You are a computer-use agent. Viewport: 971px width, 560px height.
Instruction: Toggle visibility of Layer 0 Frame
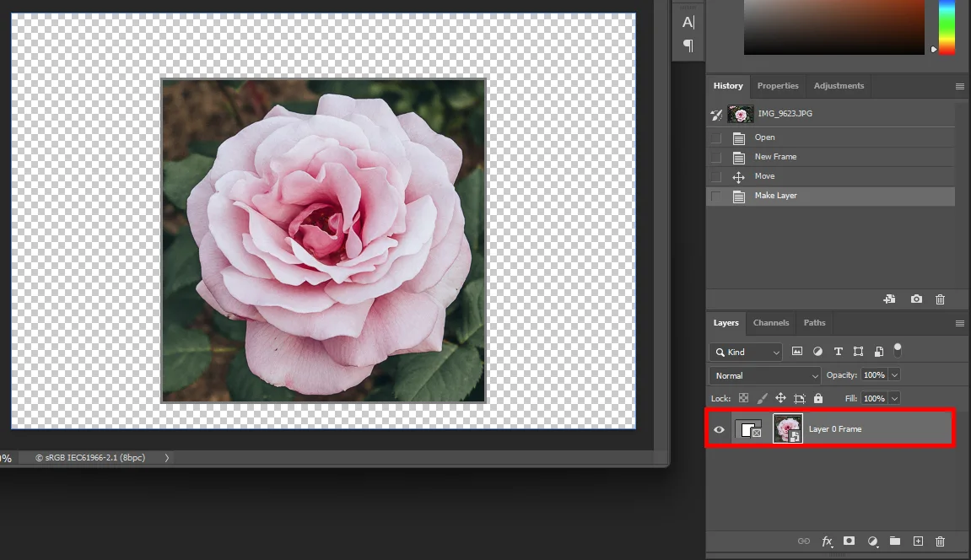pyautogui.click(x=719, y=429)
